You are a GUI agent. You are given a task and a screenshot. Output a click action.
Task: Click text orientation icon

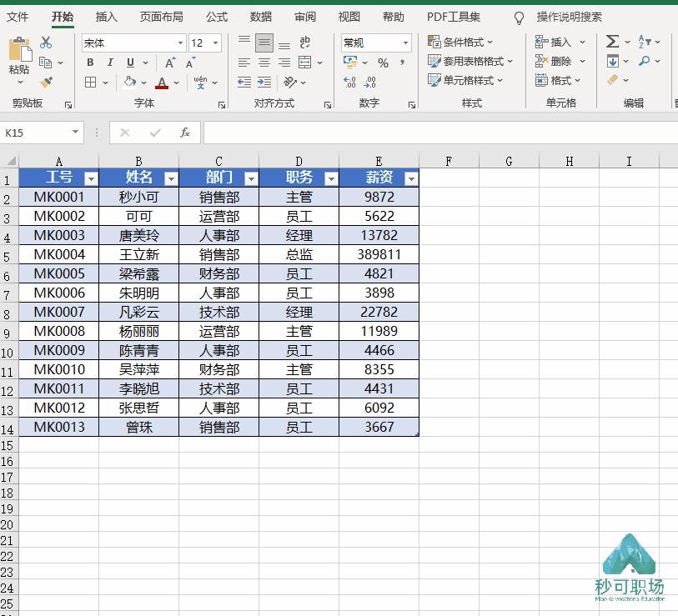click(290, 82)
